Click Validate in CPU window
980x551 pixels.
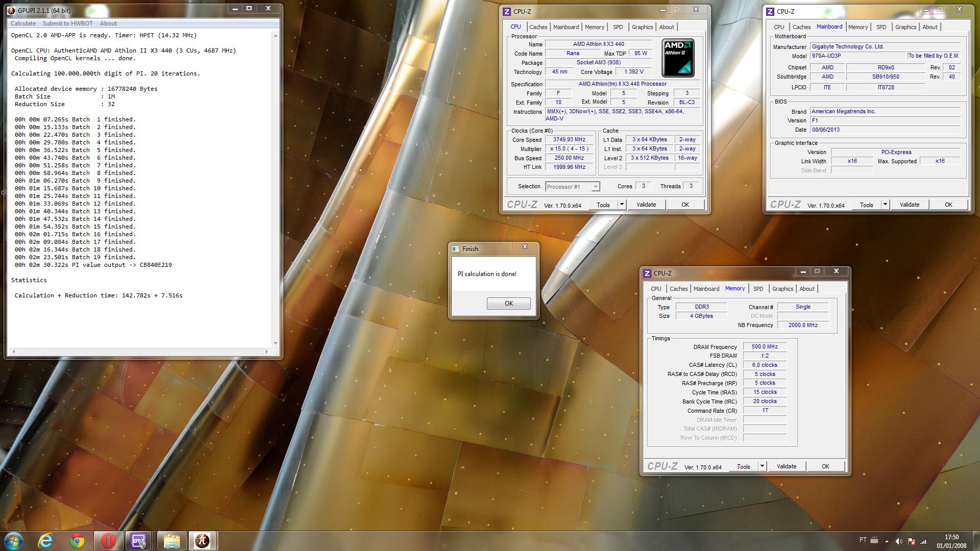click(x=646, y=205)
